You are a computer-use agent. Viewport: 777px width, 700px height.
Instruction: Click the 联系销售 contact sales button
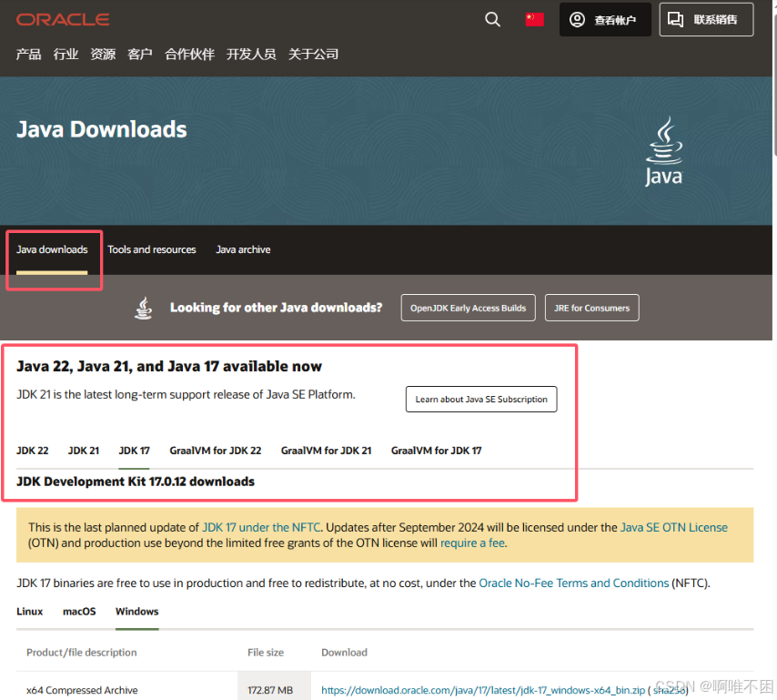click(706, 20)
